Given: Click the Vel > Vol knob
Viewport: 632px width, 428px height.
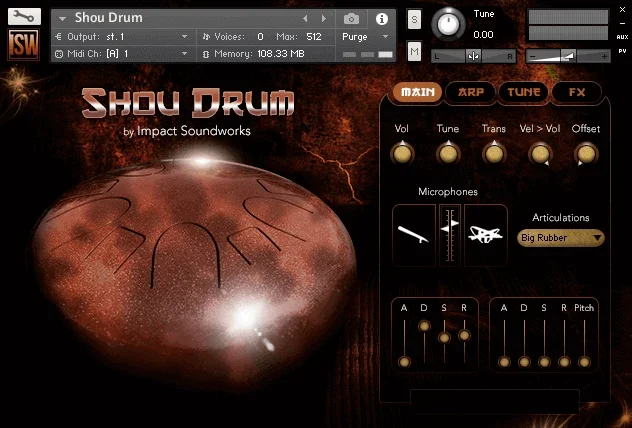Looking at the screenshot, I should point(540,154).
